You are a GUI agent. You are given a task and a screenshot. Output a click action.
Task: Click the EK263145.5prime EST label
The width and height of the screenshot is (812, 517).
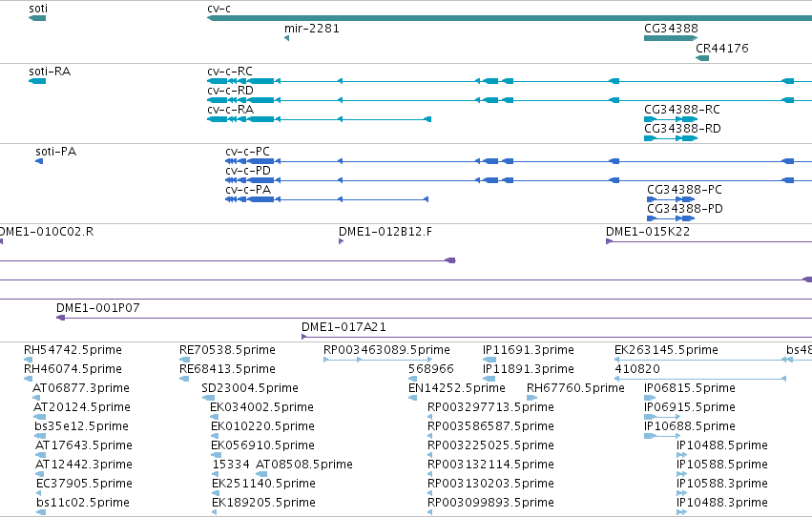click(x=666, y=350)
